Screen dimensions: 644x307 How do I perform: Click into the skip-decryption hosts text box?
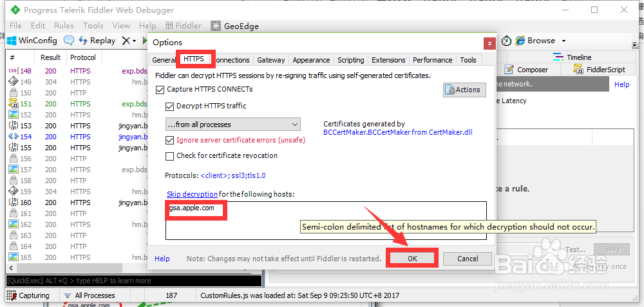(326, 221)
